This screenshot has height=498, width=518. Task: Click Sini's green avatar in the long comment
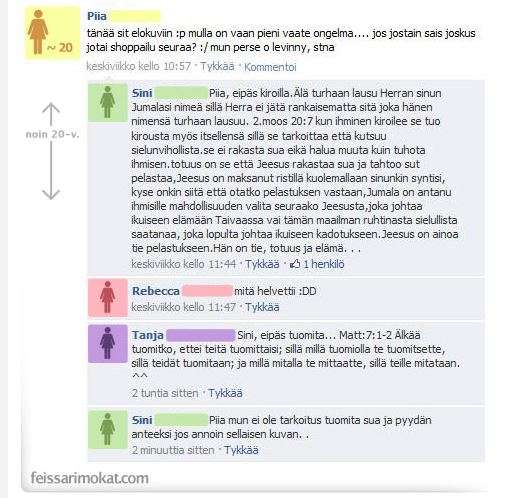click(x=108, y=102)
